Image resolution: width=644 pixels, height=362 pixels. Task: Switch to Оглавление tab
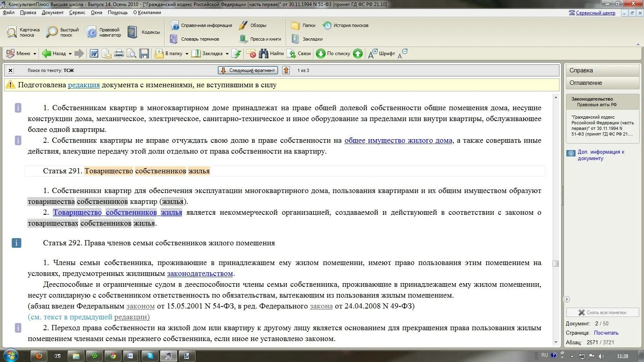[x=602, y=83]
